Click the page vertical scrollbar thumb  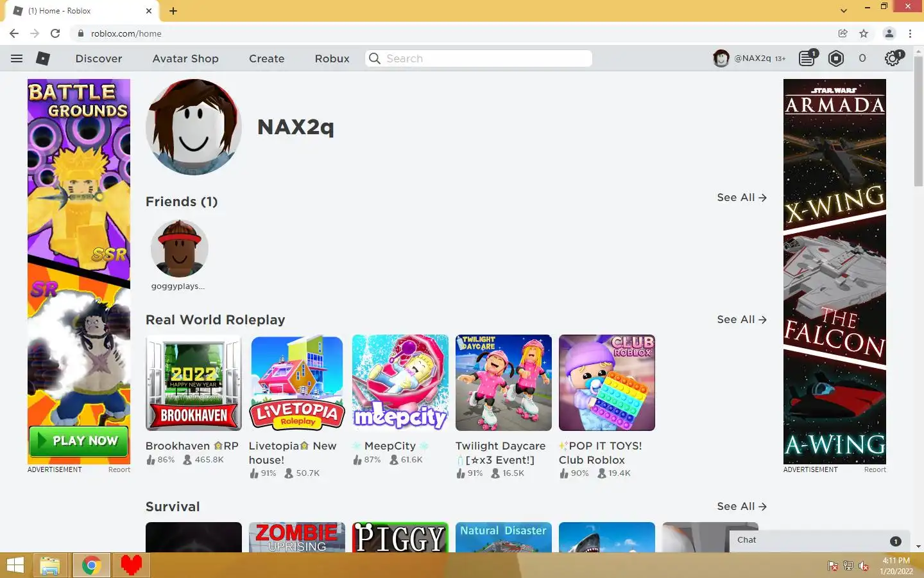coord(918,120)
